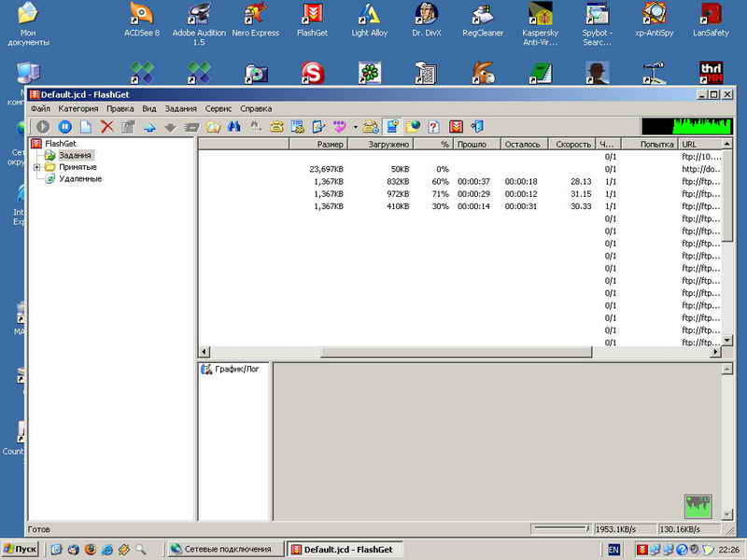
Task: Select the Задания category in tree
Action: click(75, 155)
